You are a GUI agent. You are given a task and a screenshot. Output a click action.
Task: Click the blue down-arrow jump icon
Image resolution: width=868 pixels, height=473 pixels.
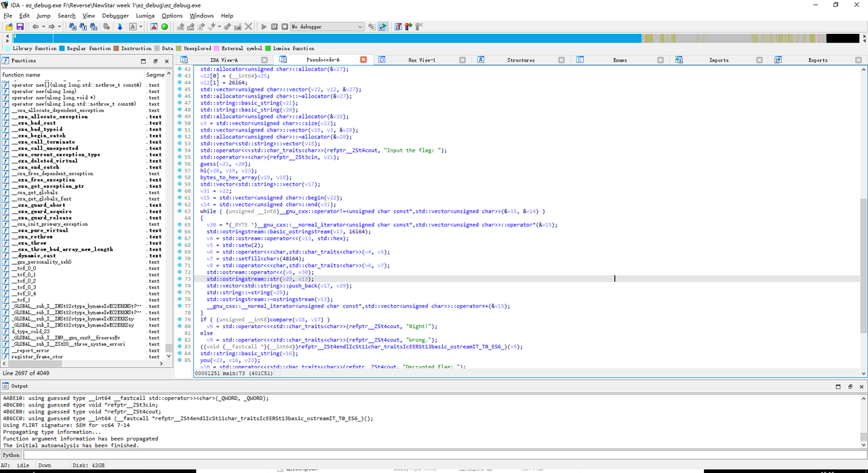tap(120, 26)
